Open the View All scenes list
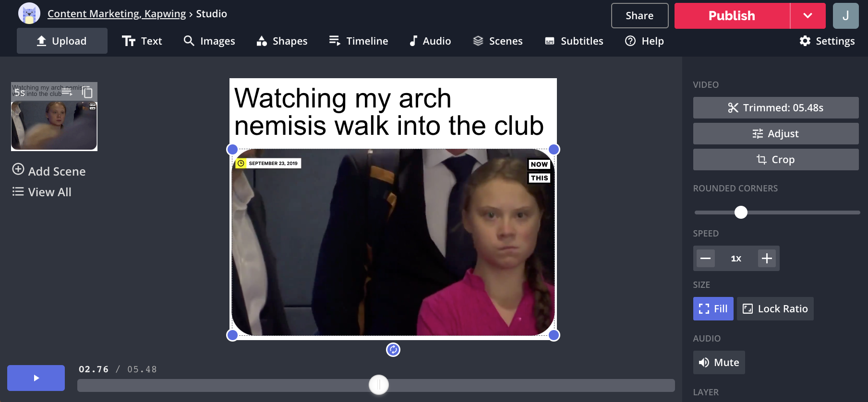This screenshot has height=402, width=868. tap(42, 192)
